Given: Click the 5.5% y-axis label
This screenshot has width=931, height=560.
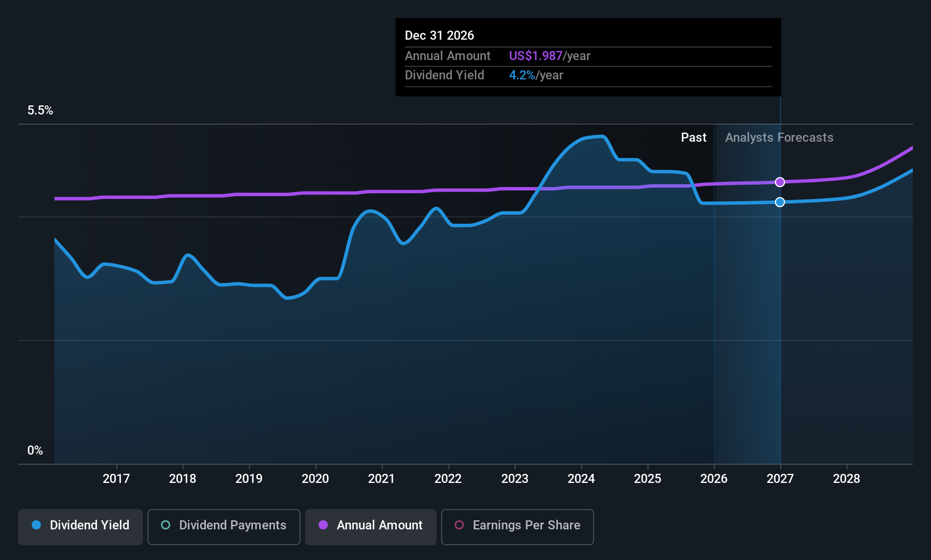Looking at the screenshot, I should (40, 111).
